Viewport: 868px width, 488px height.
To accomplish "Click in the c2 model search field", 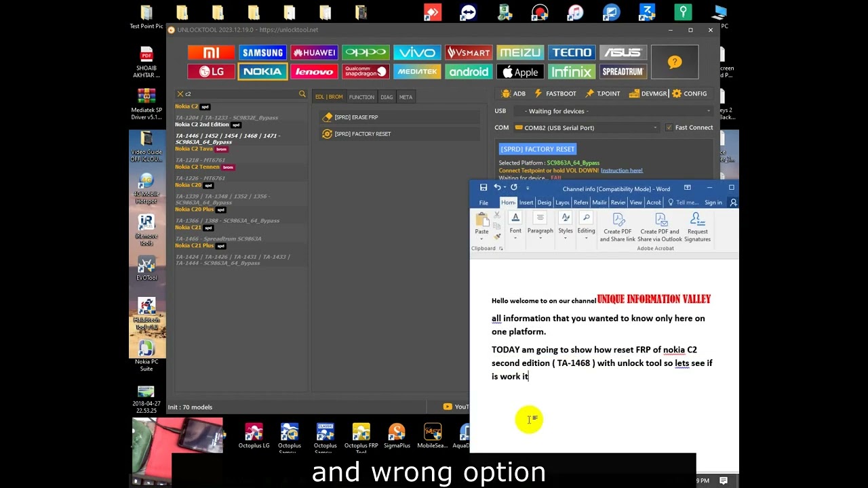I will coord(241,94).
